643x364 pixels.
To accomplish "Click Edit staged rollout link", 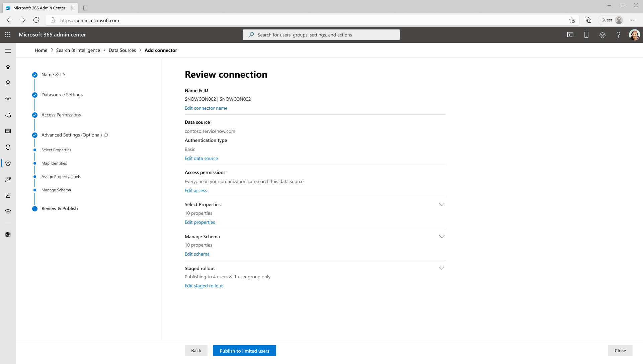I will tap(204, 285).
